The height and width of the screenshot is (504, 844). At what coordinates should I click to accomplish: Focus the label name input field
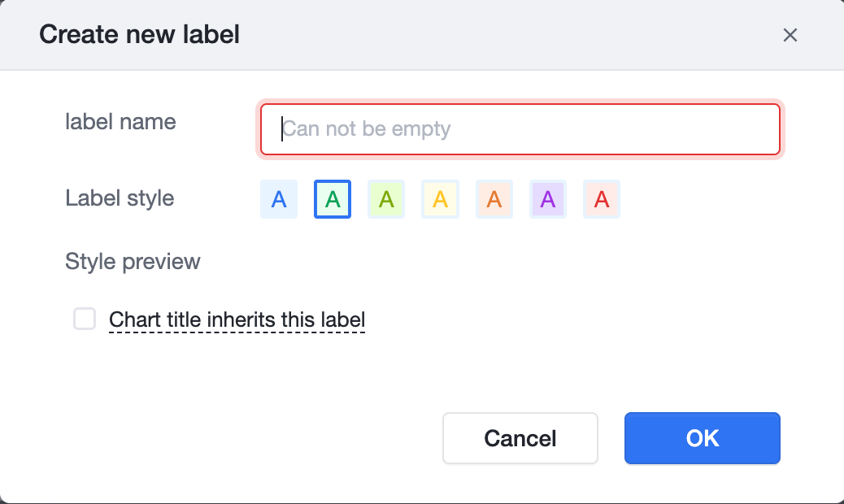[x=520, y=129]
